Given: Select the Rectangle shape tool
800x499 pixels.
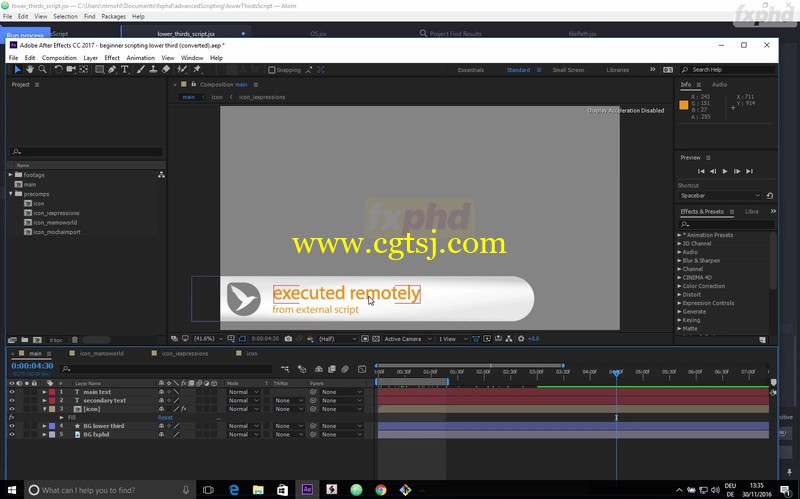Looking at the screenshot, I should pos(99,69).
